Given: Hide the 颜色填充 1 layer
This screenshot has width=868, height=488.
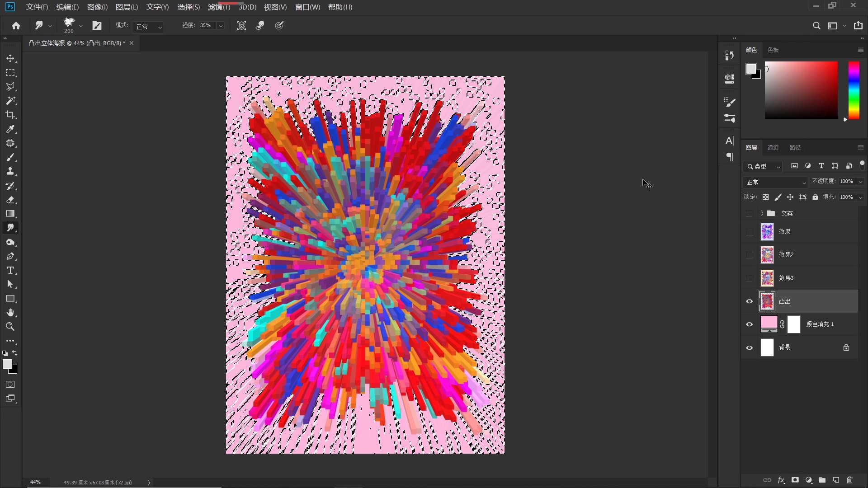Looking at the screenshot, I should click(x=750, y=324).
